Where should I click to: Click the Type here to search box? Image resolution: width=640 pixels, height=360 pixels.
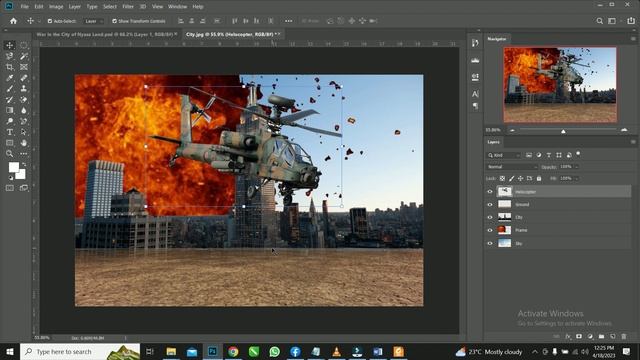[x=80, y=351]
